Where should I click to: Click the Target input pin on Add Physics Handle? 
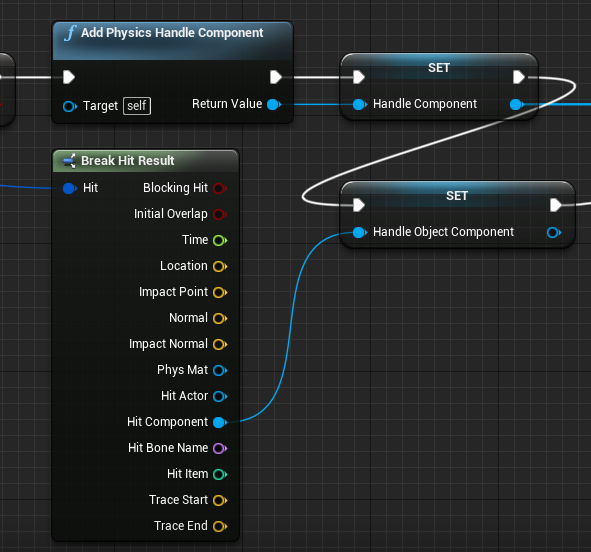pyautogui.click(x=70, y=107)
